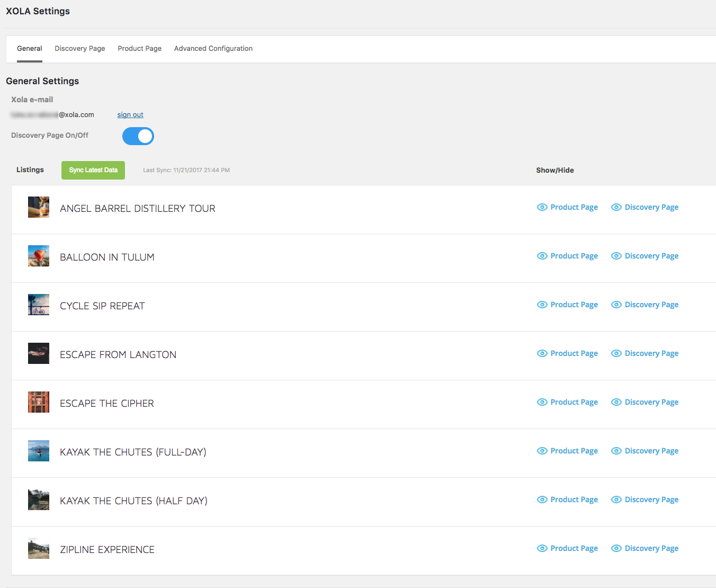Click the Balloon in Tulum thumbnail image

pos(39,256)
